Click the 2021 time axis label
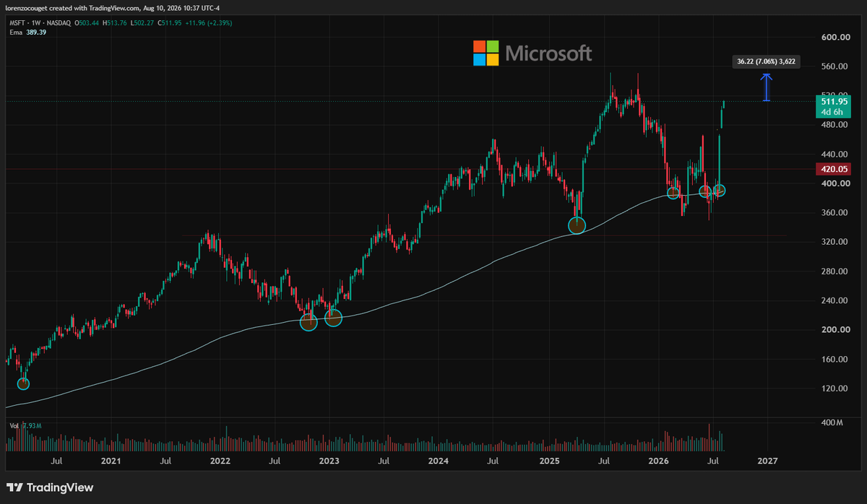The image size is (867, 504). (x=111, y=461)
